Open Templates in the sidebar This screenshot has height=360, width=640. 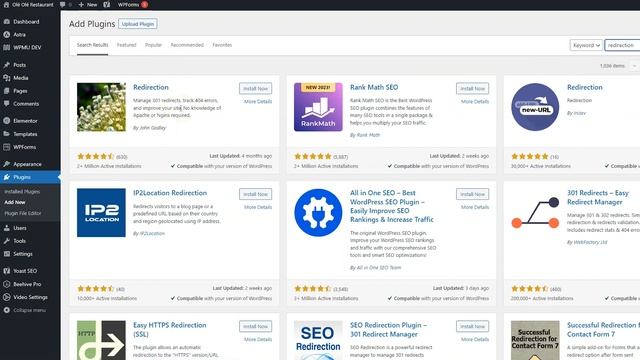(x=25, y=134)
